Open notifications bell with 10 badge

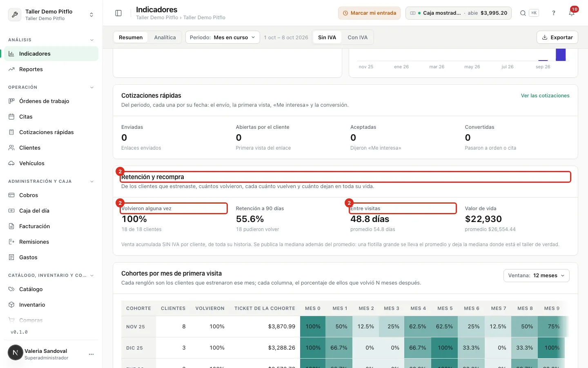(x=572, y=13)
